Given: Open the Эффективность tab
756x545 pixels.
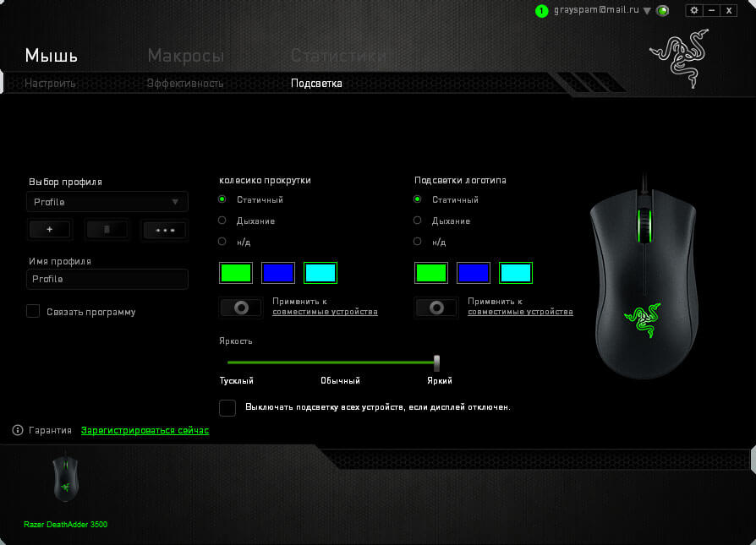Looking at the screenshot, I should click(185, 83).
